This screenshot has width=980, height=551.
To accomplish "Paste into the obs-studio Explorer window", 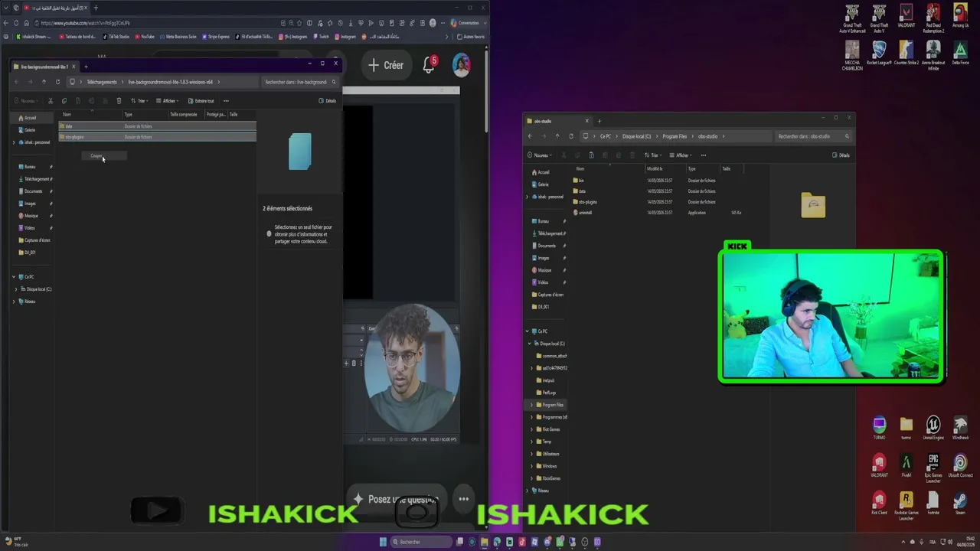I will click(591, 155).
